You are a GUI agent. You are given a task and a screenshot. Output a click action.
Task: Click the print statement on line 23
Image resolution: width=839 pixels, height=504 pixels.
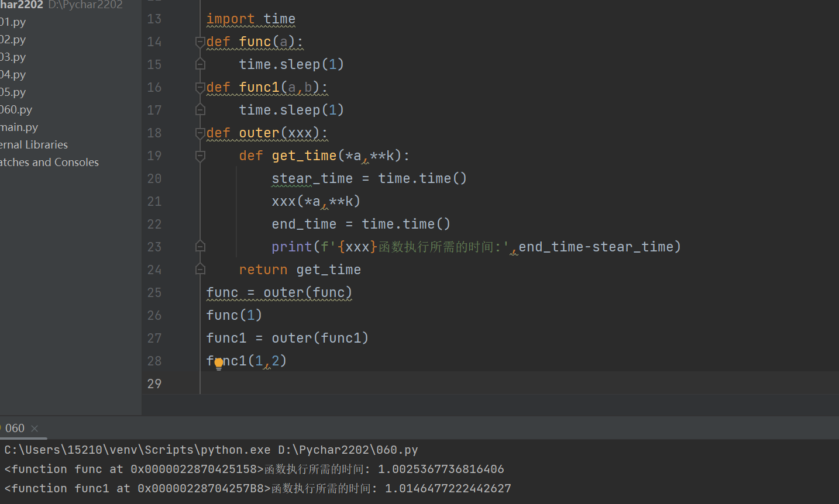tap(476, 247)
